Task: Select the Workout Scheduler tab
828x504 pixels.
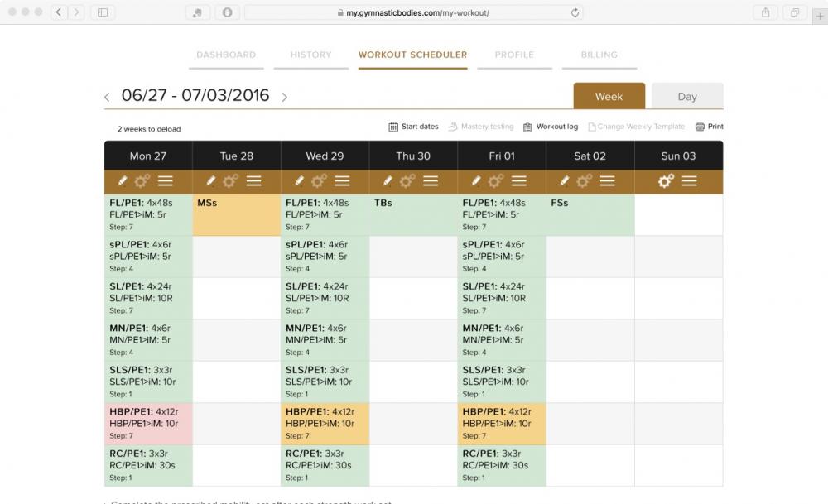Action: [412, 55]
